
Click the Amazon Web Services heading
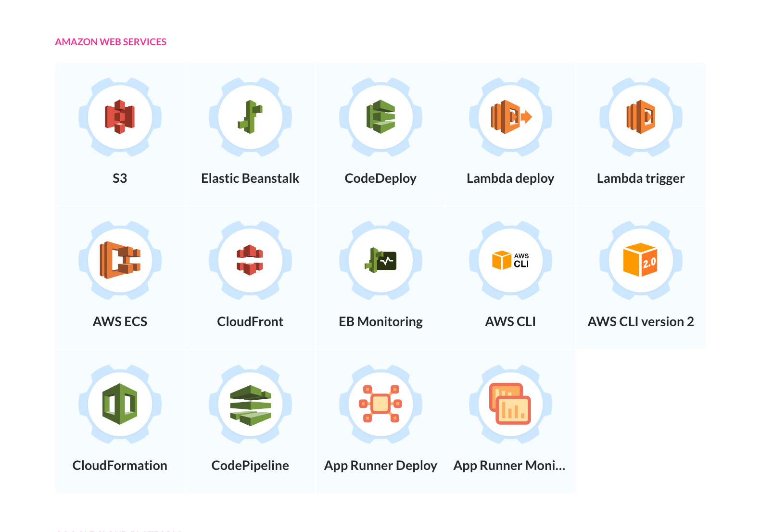[x=111, y=42]
